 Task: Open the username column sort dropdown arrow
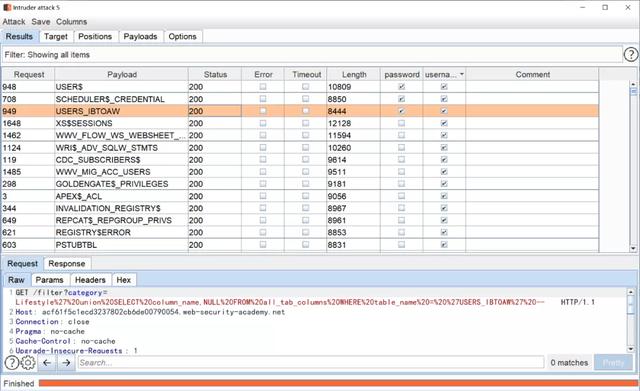point(462,74)
